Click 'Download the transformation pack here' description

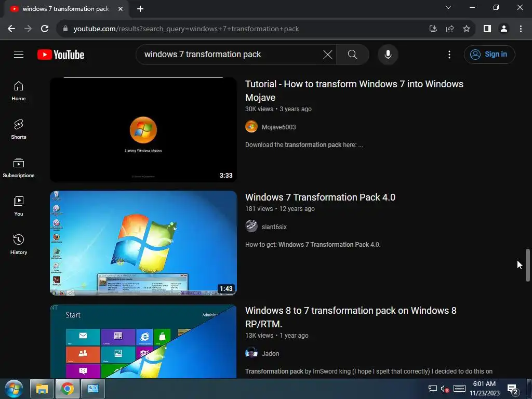click(304, 145)
